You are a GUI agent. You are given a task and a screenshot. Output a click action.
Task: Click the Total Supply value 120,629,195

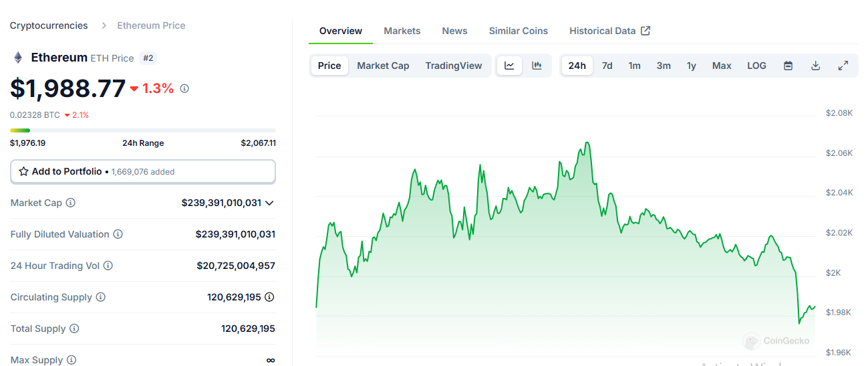[x=248, y=329]
